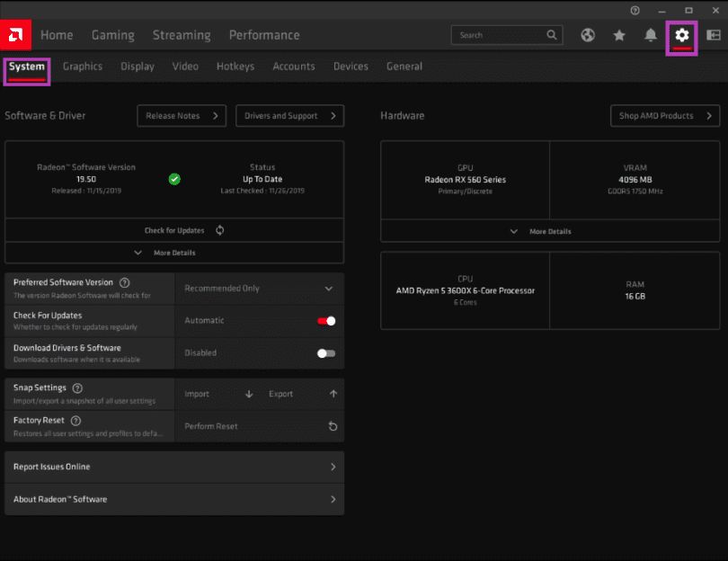
Task: Click the search magnifier icon
Action: (x=552, y=35)
